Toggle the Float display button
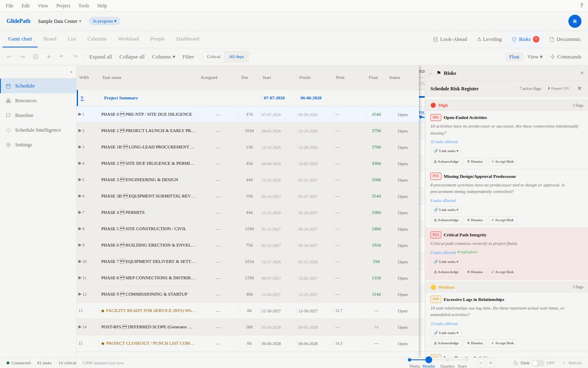Viewport: 588px width, 368px height. tap(514, 57)
